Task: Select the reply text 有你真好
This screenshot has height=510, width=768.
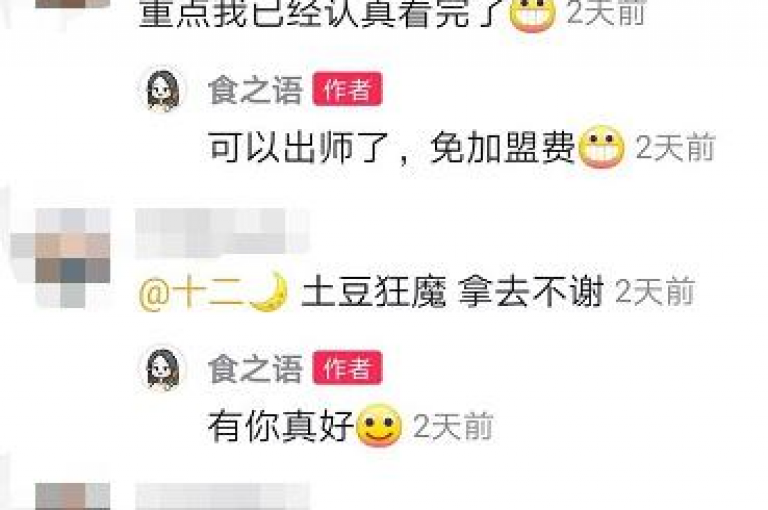Action: (281, 426)
